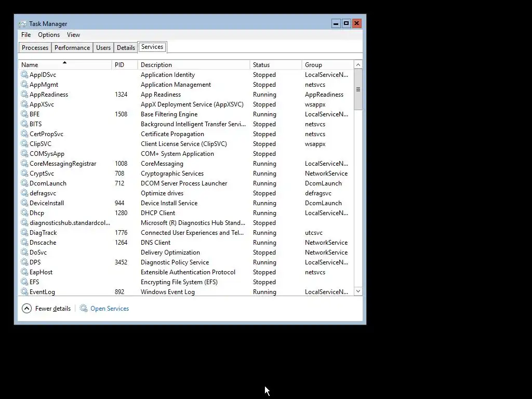Viewport: 532px width, 399px height.
Task: Sort services by Status column
Action: pos(276,64)
